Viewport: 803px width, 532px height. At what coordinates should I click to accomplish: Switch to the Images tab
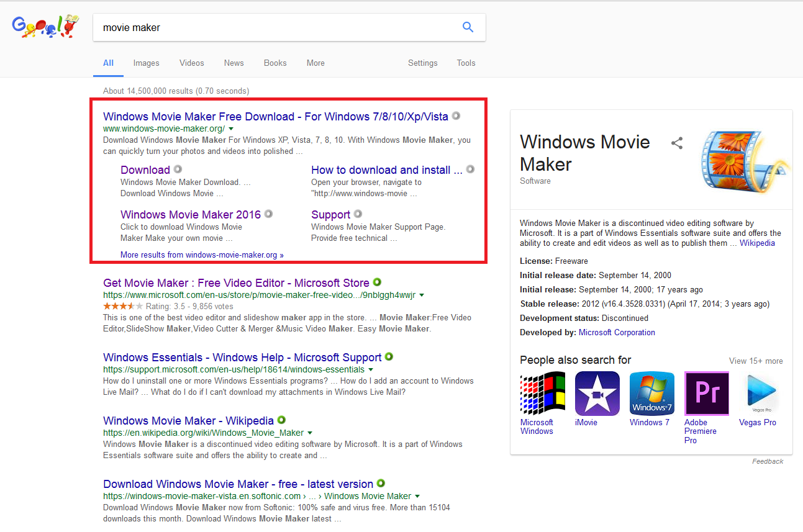146,63
